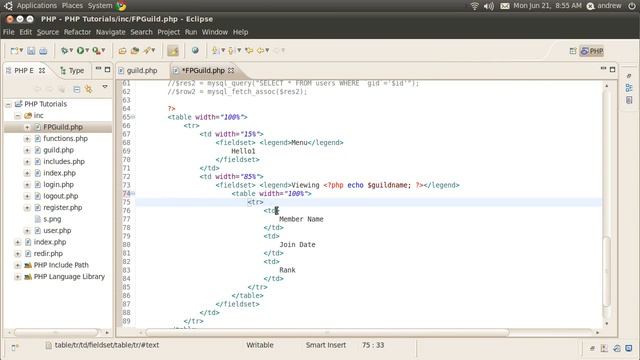Open the Source menu
Image resolution: width=640 pixels, height=360 pixels.
[x=48, y=32]
